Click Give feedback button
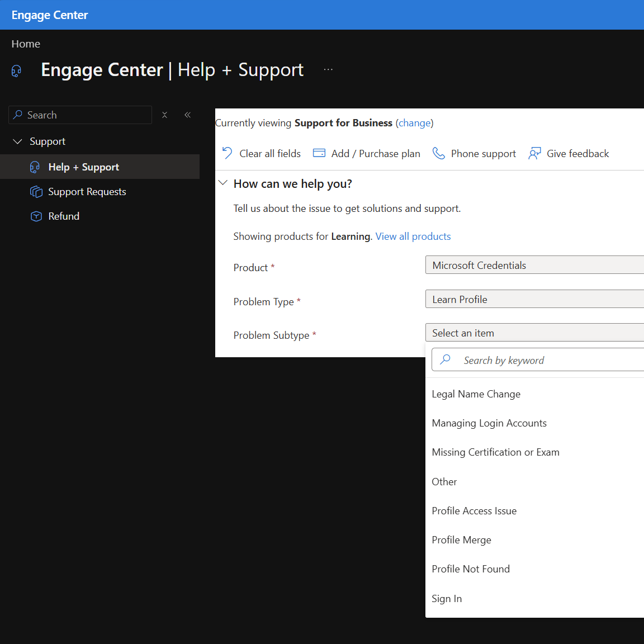The image size is (644, 644). pyautogui.click(x=569, y=153)
